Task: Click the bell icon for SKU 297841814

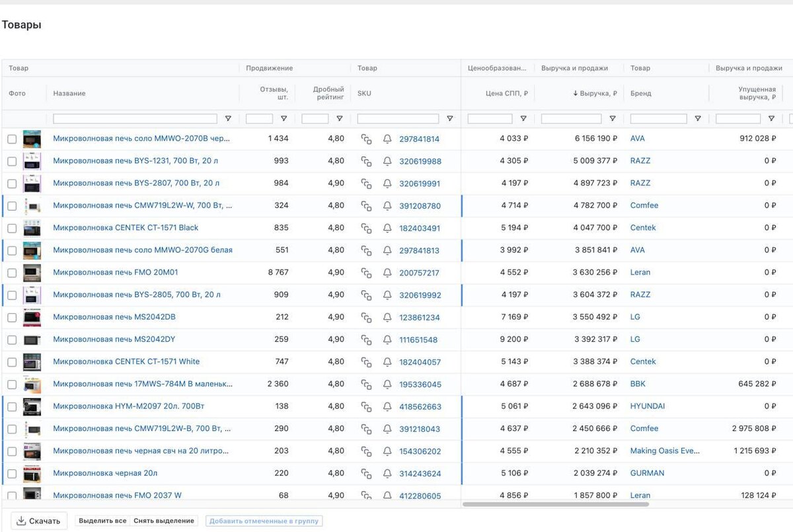Action: pyautogui.click(x=387, y=139)
